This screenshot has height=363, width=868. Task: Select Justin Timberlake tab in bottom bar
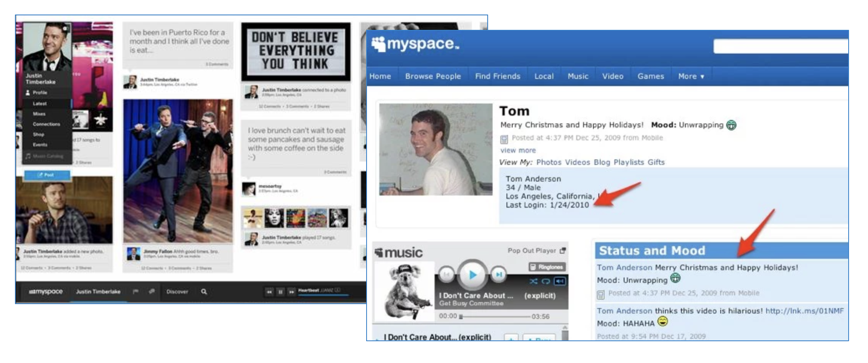click(98, 292)
